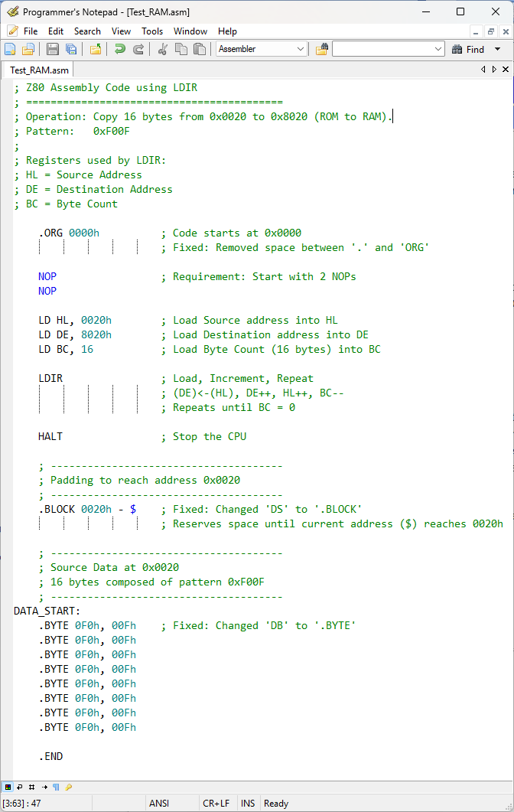Click the CR+LF line ending indicator
This screenshot has width=514, height=812.
[x=217, y=804]
